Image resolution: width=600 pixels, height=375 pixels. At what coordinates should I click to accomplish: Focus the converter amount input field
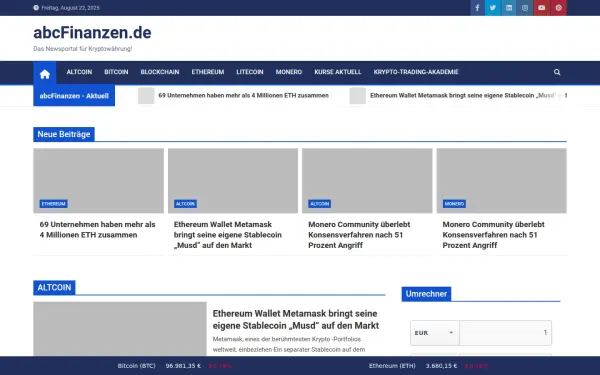point(505,333)
